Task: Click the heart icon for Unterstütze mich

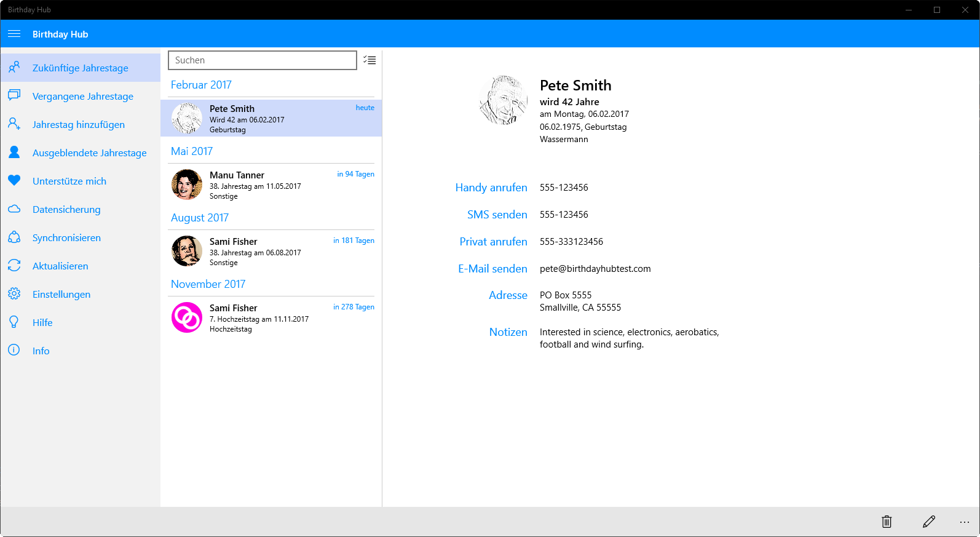Action: click(14, 180)
